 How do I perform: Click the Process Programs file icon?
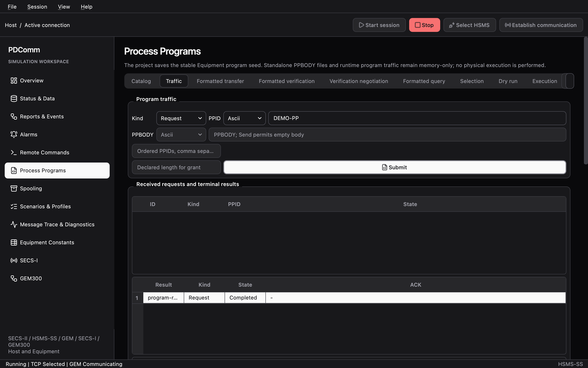click(14, 171)
